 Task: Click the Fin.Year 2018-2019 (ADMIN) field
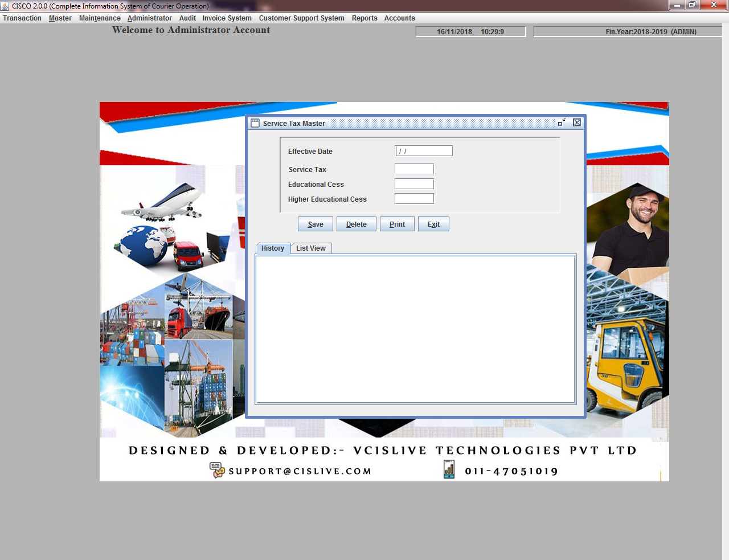coord(628,32)
